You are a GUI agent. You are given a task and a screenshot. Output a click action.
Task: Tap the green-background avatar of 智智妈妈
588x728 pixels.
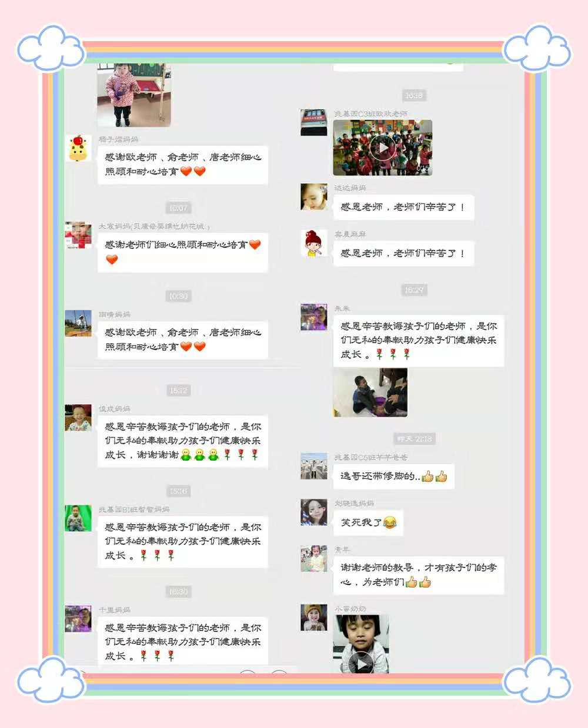coord(78,518)
